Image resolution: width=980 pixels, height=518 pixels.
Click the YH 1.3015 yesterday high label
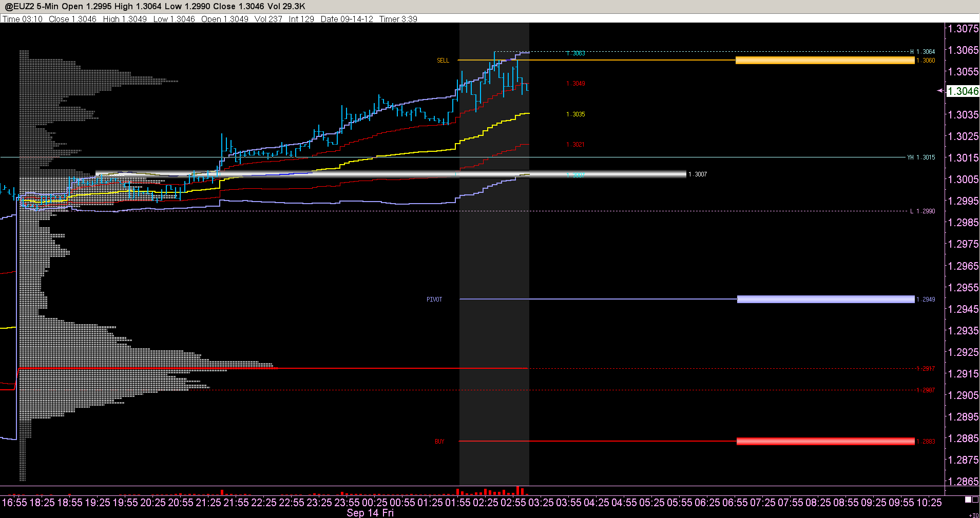pyautogui.click(x=921, y=157)
